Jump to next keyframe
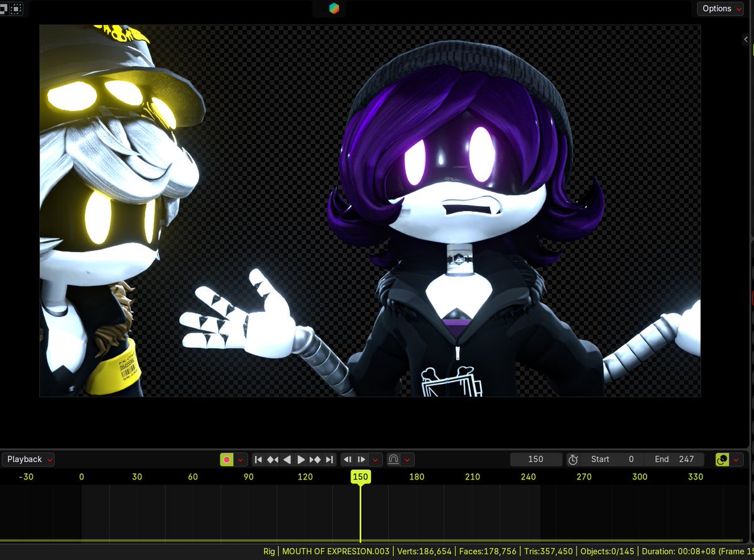 [x=315, y=459]
